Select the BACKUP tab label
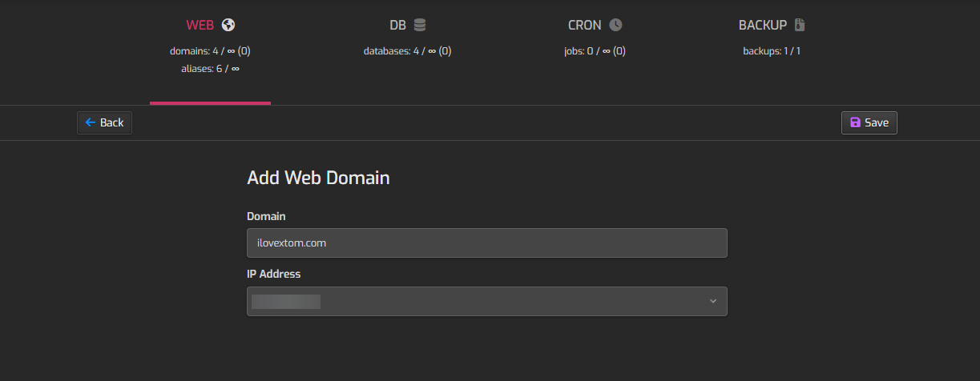The height and width of the screenshot is (381, 980). tap(763, 25)
